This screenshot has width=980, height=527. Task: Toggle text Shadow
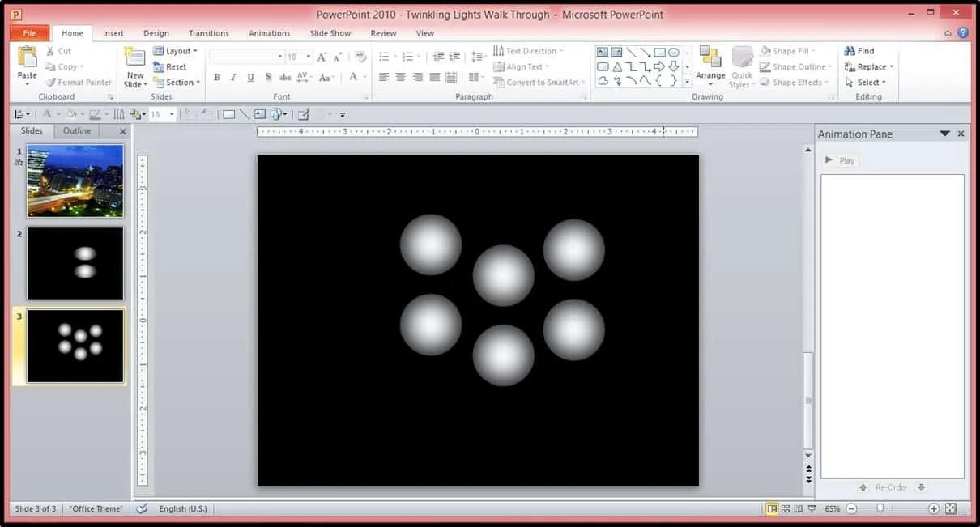[x=267, y=78]
